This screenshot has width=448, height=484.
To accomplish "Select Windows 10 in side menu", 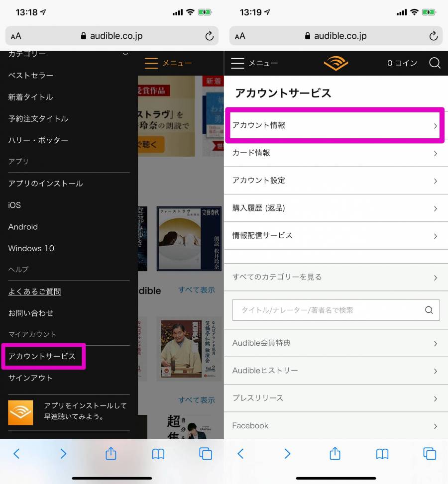I will click(31, 248).
